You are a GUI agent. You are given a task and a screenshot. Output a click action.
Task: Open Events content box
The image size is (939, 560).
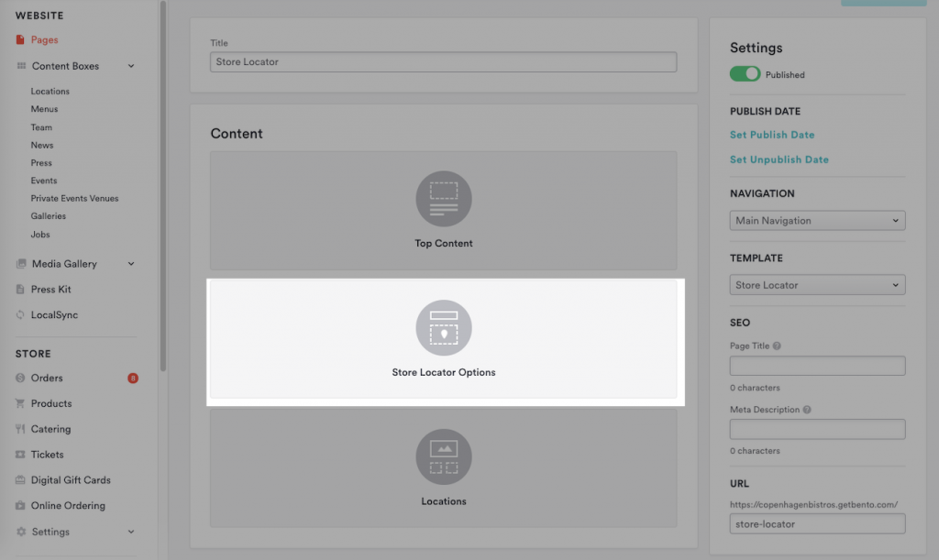tap(44, 181)
